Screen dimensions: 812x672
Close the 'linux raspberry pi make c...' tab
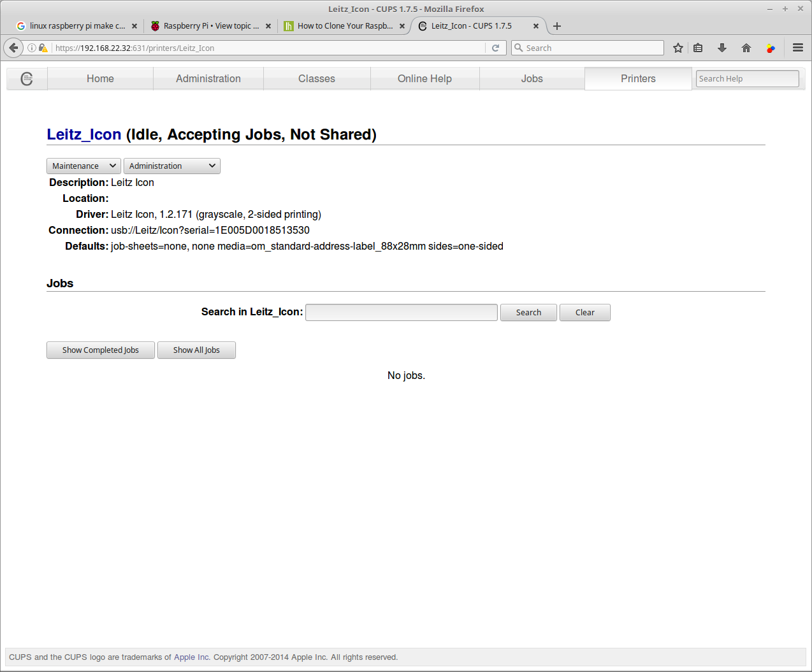[134, 26]
